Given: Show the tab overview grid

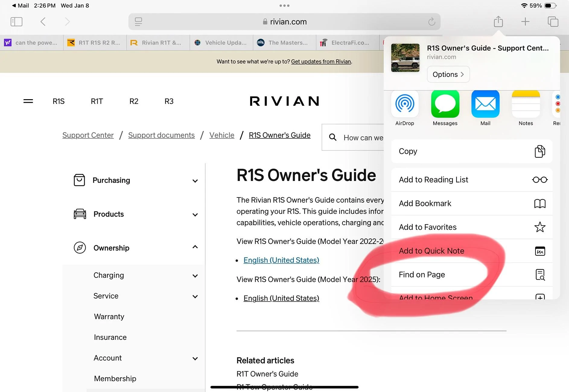Looking at the screenshot, I should (553, 22).
